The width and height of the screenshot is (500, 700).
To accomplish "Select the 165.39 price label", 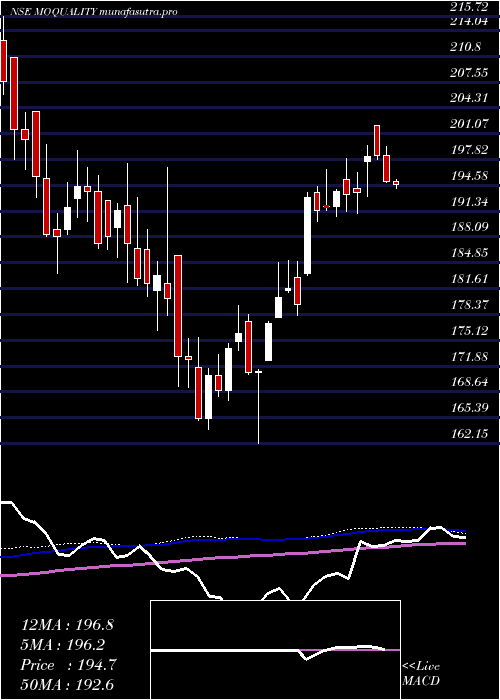I will [x=467, y=408].
